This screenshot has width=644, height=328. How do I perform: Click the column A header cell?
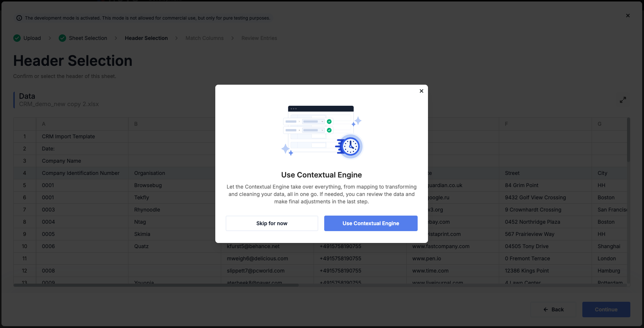(x=82, y=124)
